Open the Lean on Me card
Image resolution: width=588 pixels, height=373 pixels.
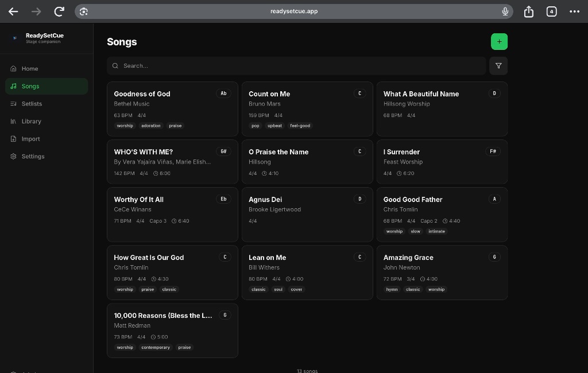pos(307,273)
